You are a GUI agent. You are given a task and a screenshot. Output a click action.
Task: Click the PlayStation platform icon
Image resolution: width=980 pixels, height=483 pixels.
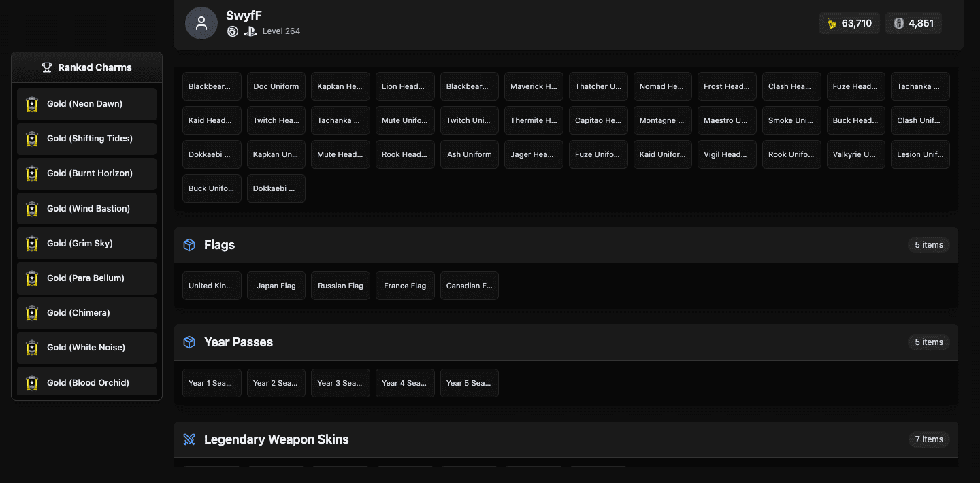coord(250,31)
